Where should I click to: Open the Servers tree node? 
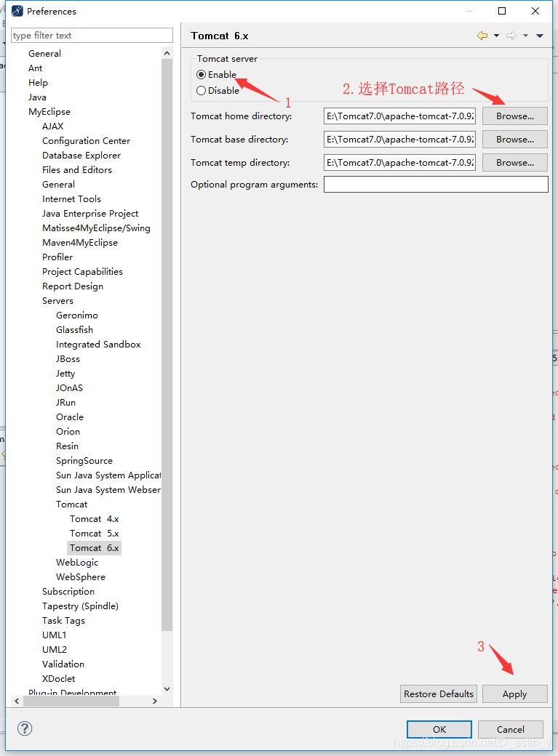[x=57, y=301]
